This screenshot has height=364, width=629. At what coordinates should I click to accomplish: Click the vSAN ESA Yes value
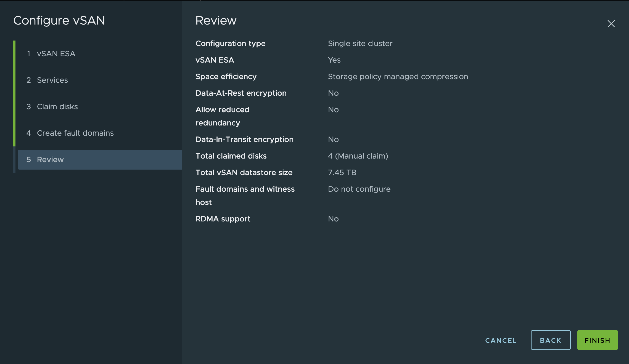pyautogui.click(x=334, y=60)
